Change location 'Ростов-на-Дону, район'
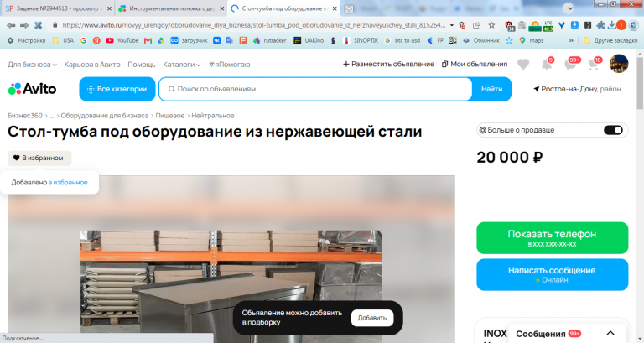 (x=577, y=89)
